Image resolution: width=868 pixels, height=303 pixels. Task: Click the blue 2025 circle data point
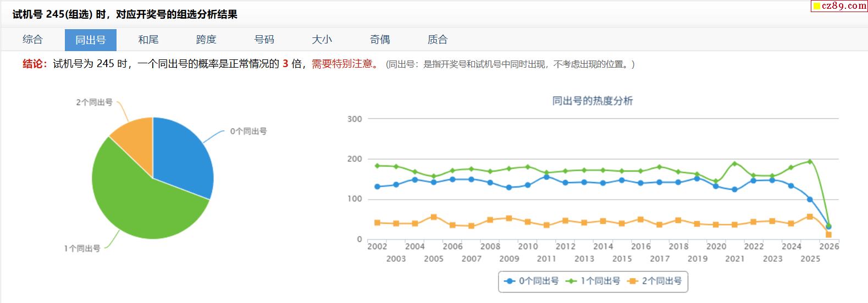810,199
